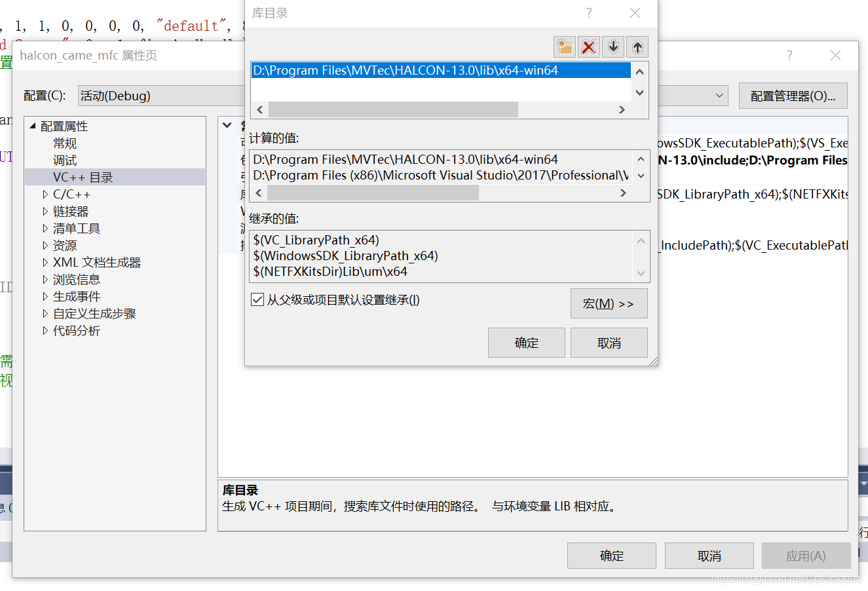Click left arrow of edit list horizontal scrollbar
This screenshot has height=591, width=868.
260,109
